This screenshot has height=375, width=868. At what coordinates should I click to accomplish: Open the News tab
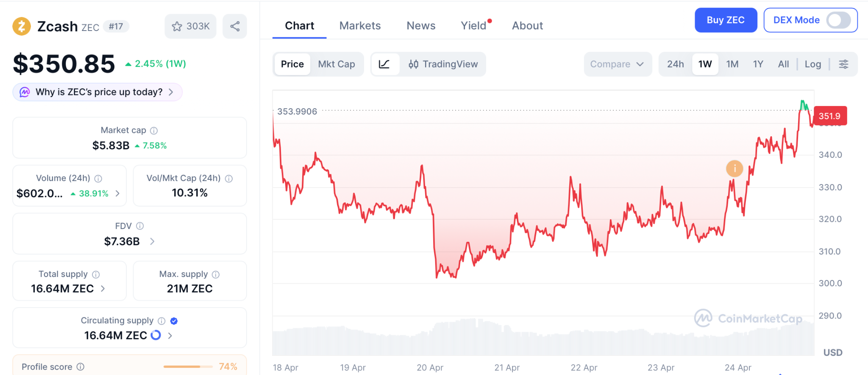pyautogui.click(x=420, y=26)
